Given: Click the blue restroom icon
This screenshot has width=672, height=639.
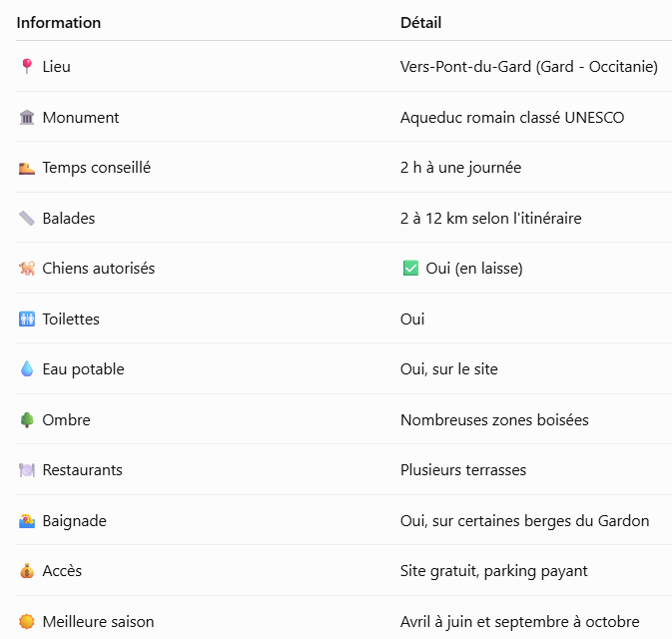Looking at the screenshot, I should pos(27,319).
